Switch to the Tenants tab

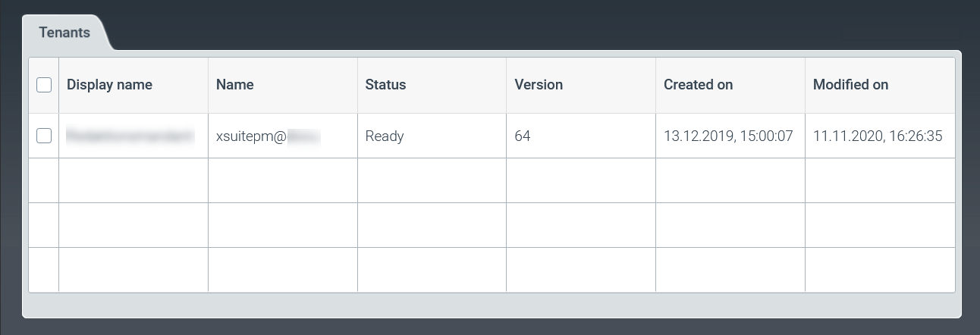65,33
